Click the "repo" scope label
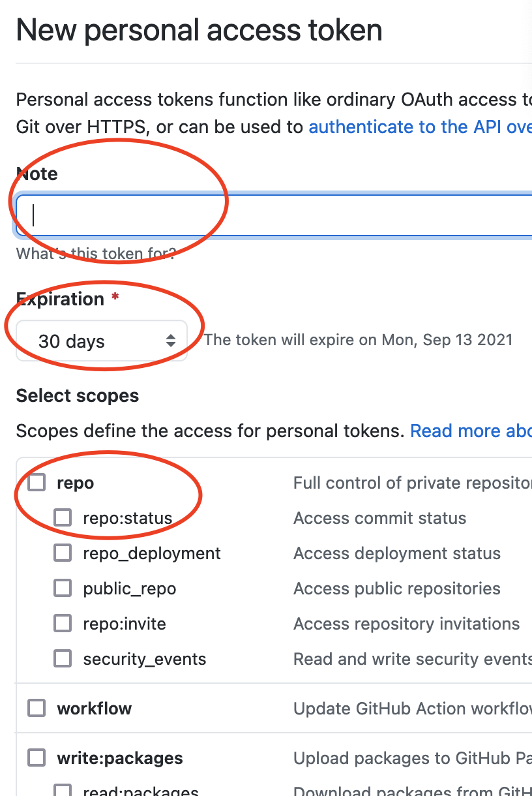 76,483
